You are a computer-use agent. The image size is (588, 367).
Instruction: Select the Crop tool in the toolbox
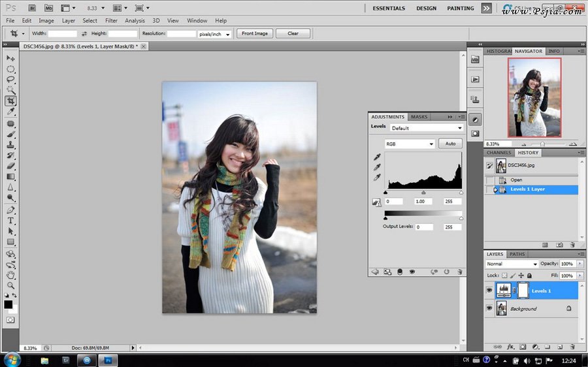[x=10, y=101]
